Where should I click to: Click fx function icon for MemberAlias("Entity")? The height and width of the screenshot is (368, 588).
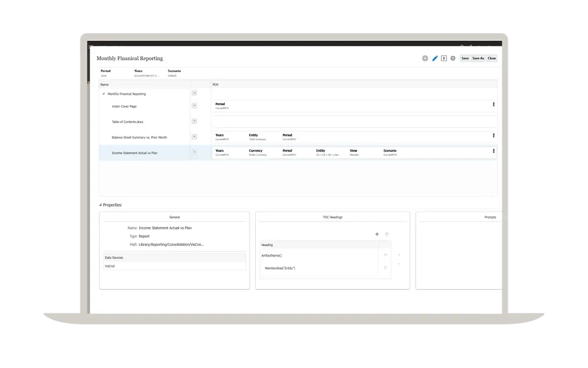(x=385, y=268)
